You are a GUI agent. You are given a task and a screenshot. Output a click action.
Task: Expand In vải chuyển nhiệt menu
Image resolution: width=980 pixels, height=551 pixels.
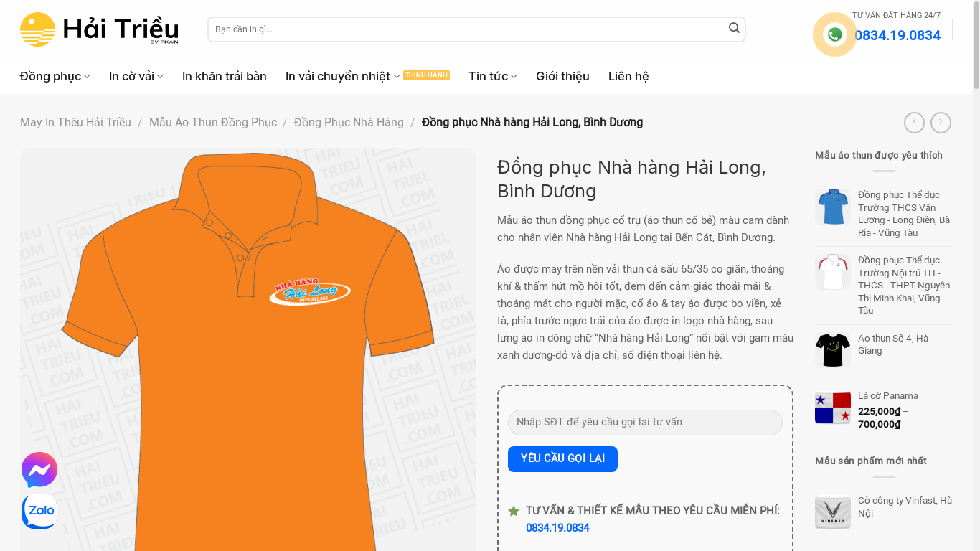pyautogui.click(x=343, y=76)
